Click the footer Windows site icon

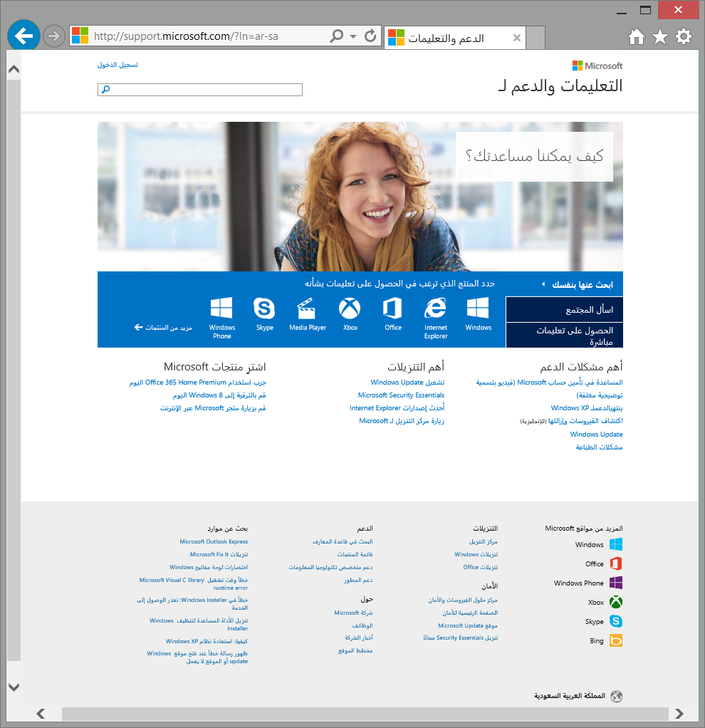(x=616, y=544)
